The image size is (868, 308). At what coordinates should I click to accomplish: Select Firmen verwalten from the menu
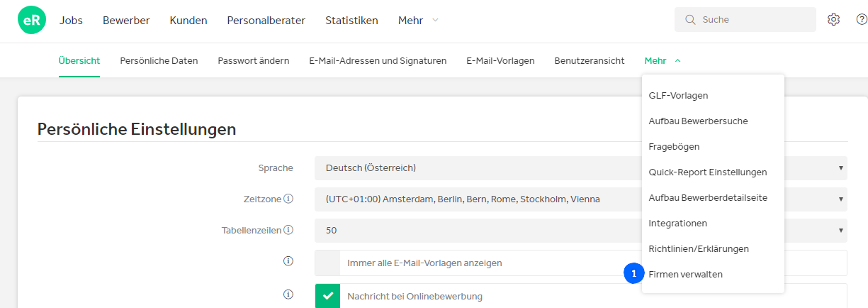(686, 274)
